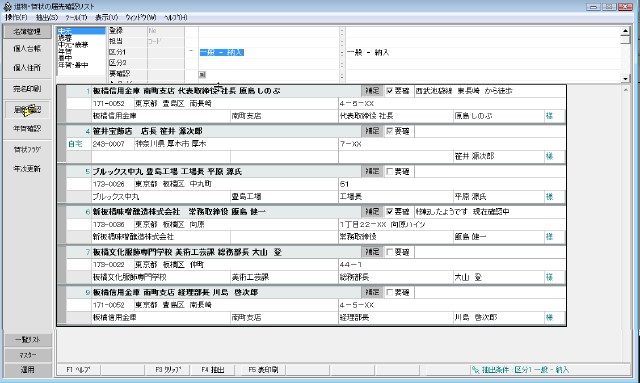Click note field reading 移転したようです 現在確認中

490,212
